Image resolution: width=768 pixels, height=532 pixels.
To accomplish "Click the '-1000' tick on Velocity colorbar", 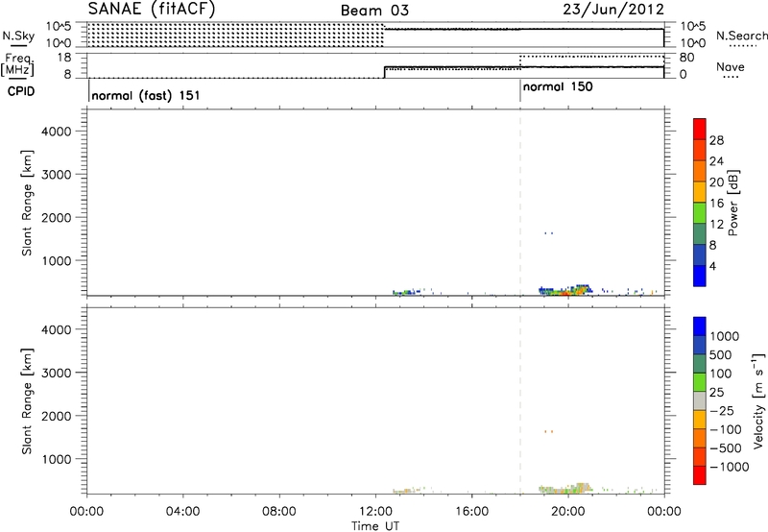I will click(730, 467).
